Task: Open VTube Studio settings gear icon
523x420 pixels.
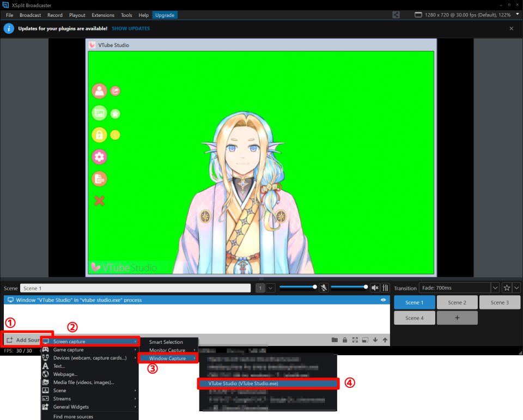Action: [99, 157]
